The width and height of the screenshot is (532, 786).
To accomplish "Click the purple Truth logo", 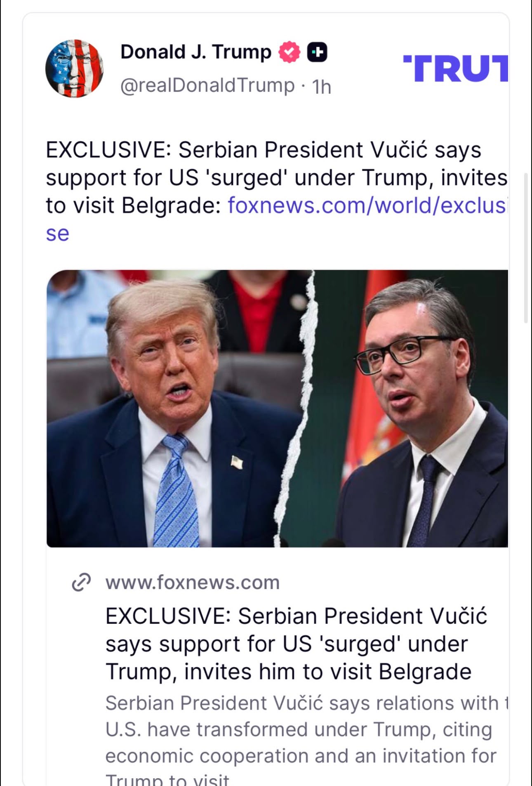I will tap(455, 68).
